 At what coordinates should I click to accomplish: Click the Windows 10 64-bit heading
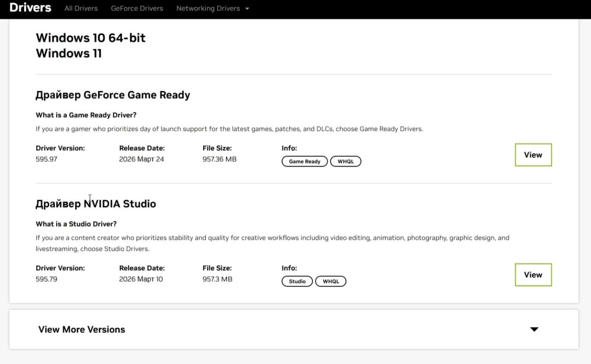point(91,38)
